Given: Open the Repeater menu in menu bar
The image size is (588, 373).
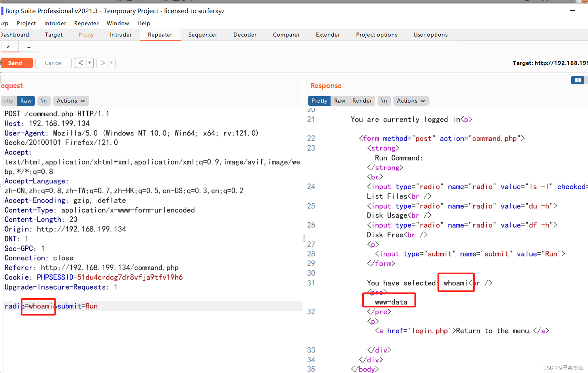Looking at the screenshot, I should click(x=86, y=23).
